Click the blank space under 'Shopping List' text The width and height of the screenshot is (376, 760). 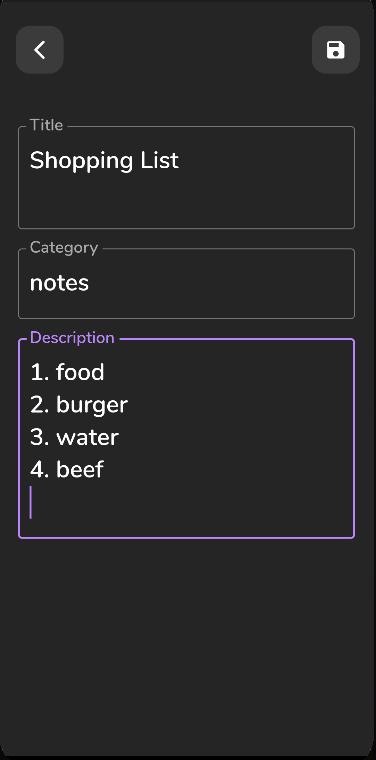tap(187, 201)
